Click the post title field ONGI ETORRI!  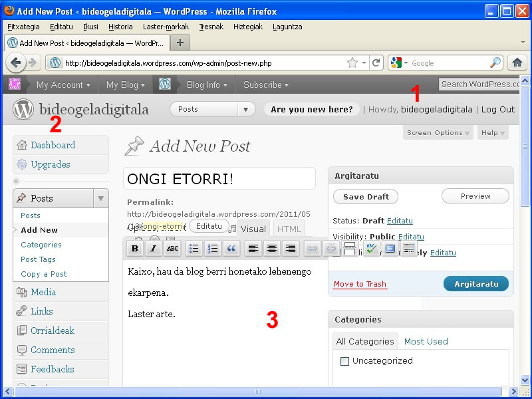point(219,179)
